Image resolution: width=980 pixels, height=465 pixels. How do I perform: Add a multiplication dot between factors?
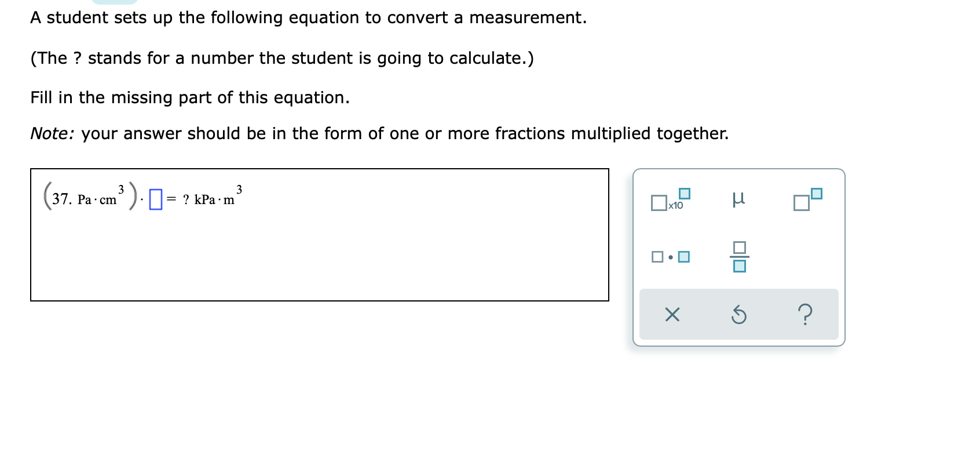coord(670,256)
